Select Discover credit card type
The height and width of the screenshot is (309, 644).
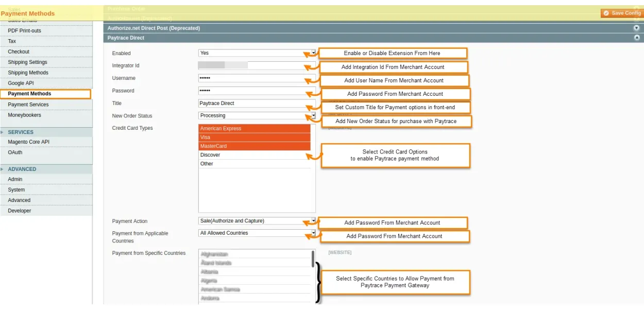coord(255,155)
